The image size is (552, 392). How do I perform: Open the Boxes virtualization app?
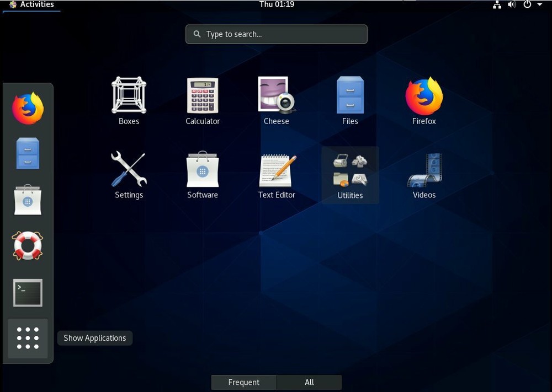click(129, 99)
